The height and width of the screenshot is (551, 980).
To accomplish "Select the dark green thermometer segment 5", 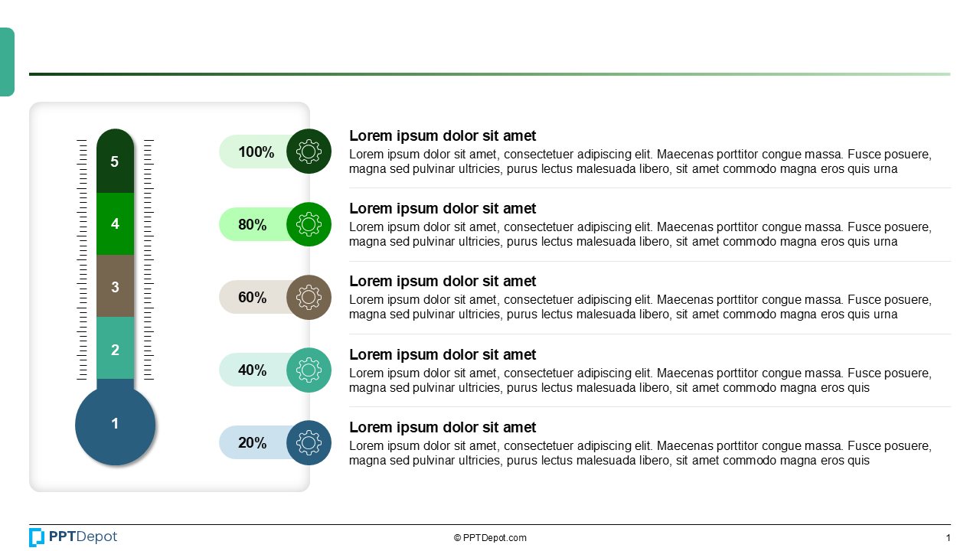I will tap(115, 162).
